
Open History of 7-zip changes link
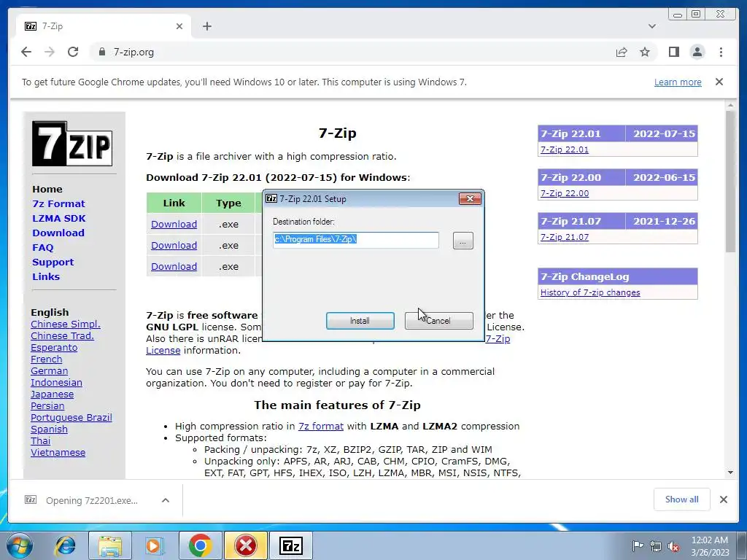[x=589, y=292]
